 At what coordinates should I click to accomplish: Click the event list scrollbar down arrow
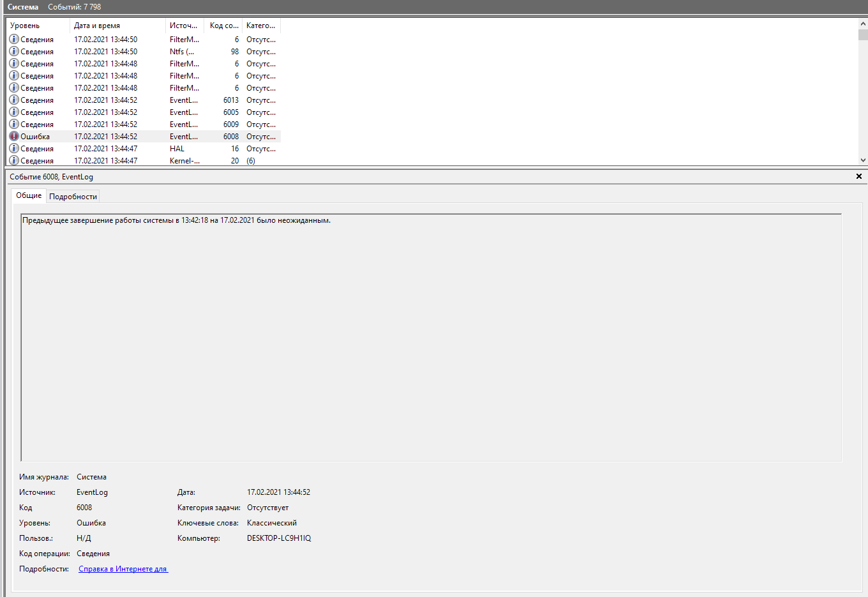[863, 160]
